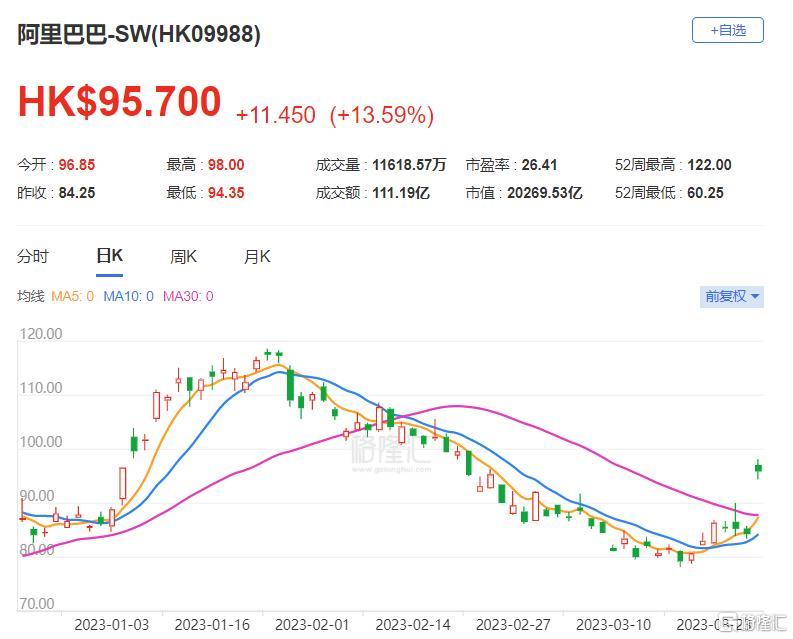Click the 120.00 price axis label
The height and width of the screenshot is (639, 793).
(x=41, y=334)
